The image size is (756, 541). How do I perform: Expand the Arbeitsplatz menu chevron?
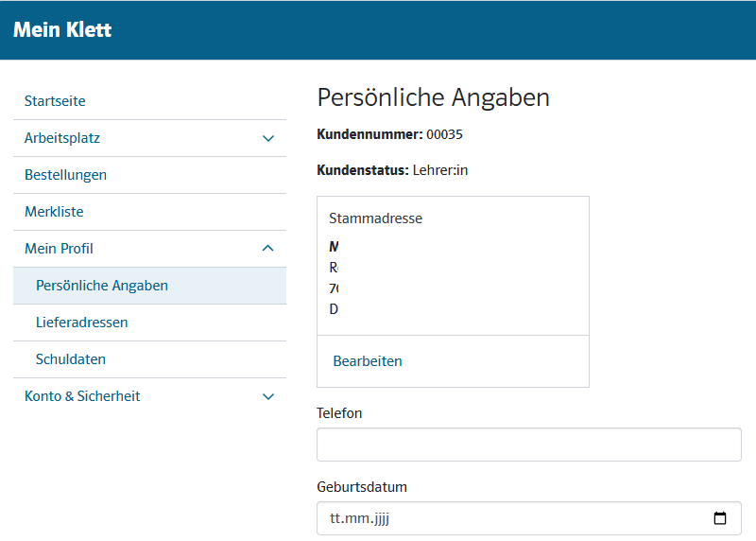click(268, 138)
